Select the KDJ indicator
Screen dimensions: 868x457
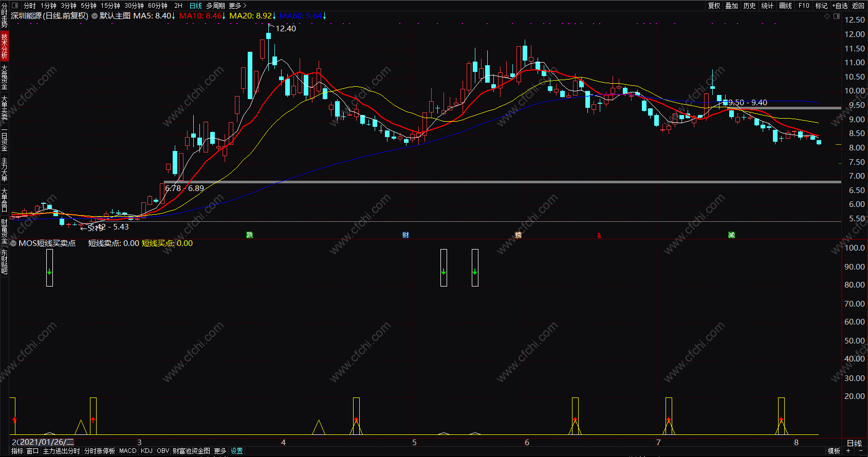point(146,451)
